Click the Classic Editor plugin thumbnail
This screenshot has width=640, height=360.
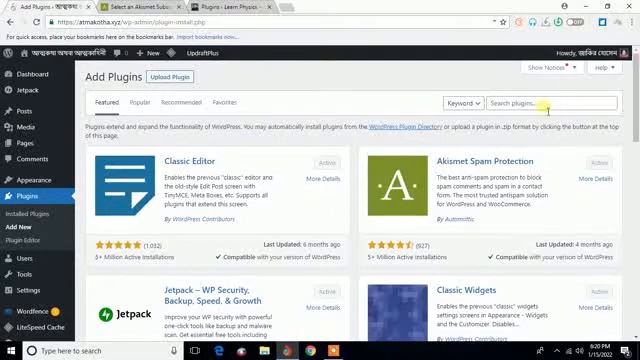coord(125,186)
